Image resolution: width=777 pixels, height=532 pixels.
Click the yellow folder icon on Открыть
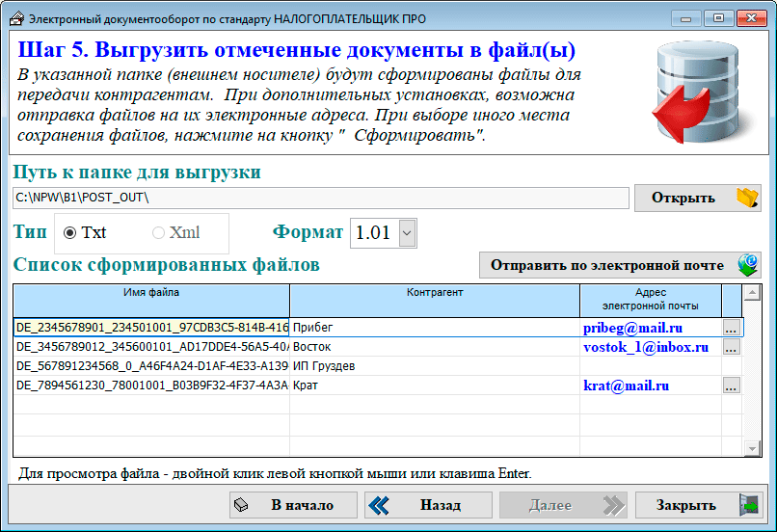click(747, 198)
